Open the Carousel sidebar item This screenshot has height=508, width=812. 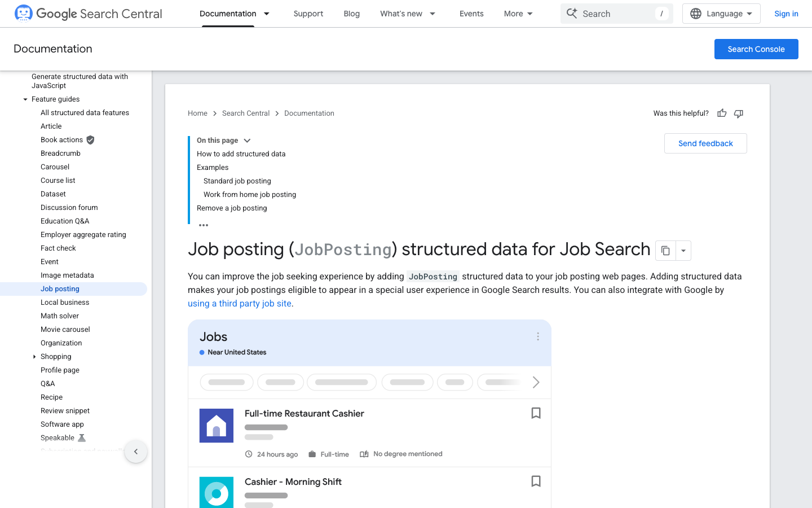click(x=55, y=167)
